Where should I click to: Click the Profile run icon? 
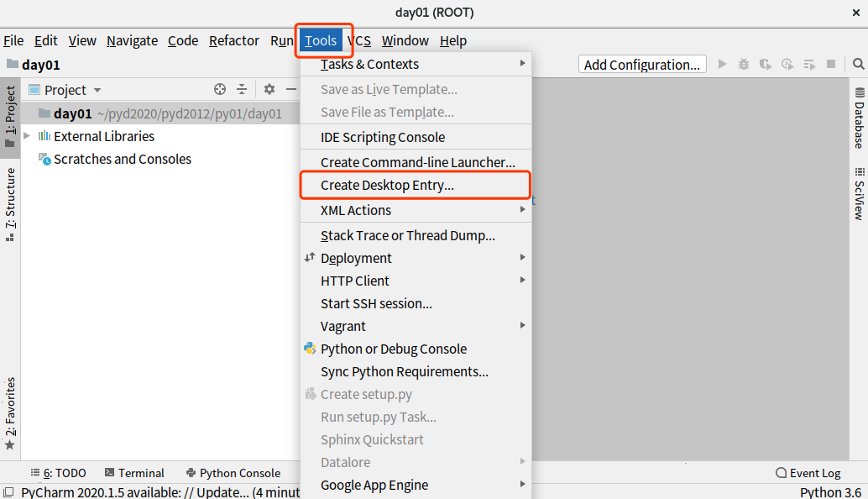pyautogui.click(x=787, y=64)
